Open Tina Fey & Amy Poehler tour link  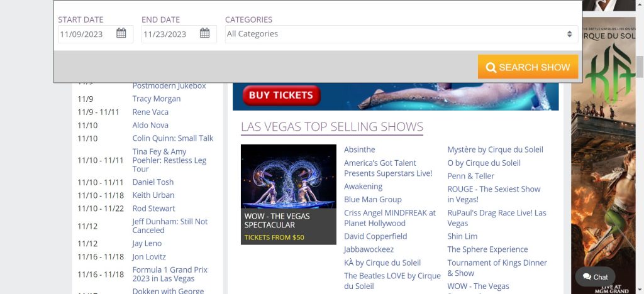pyautogui.click(x=169, y=160)
